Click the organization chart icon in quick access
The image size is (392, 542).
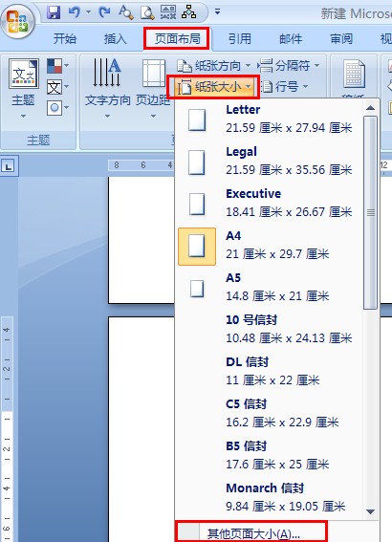188,12
